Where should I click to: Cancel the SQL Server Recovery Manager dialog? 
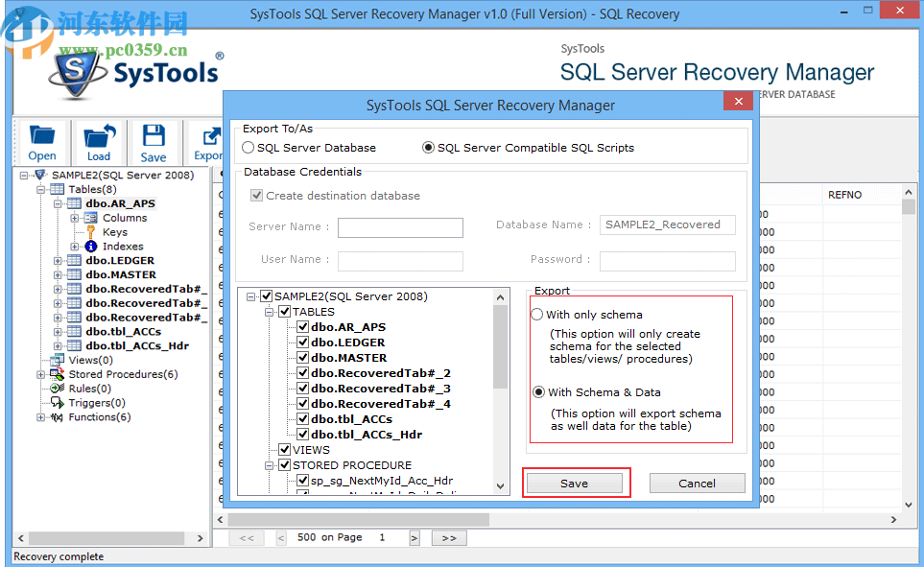[x=697, y=483]
